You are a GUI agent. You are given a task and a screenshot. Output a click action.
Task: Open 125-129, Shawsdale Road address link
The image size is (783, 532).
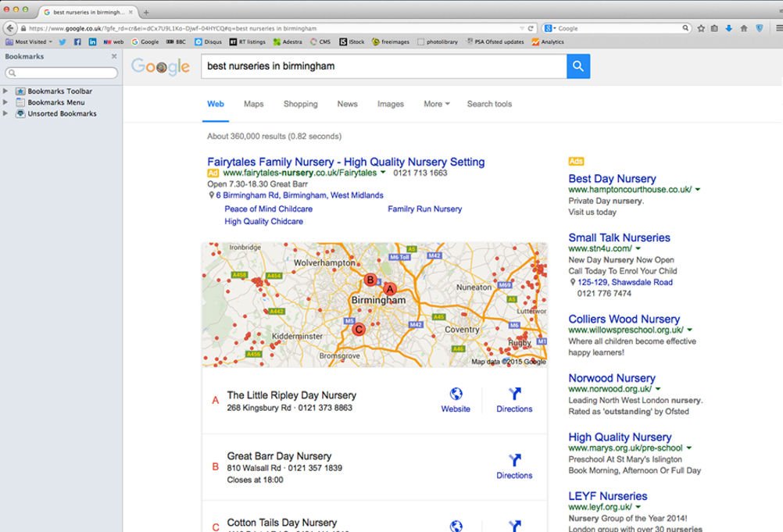[x=625, y=282]
